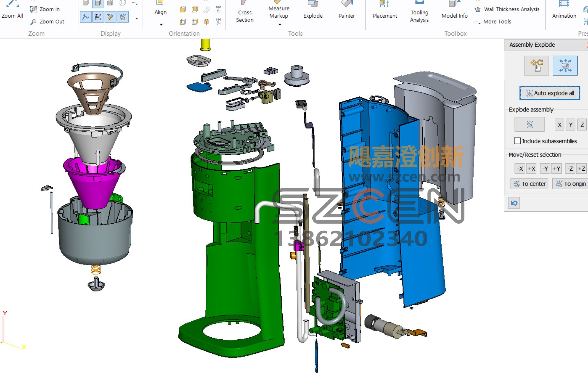Click upper rotate 180 icon
Screen dimensions: 588x373
219,9
